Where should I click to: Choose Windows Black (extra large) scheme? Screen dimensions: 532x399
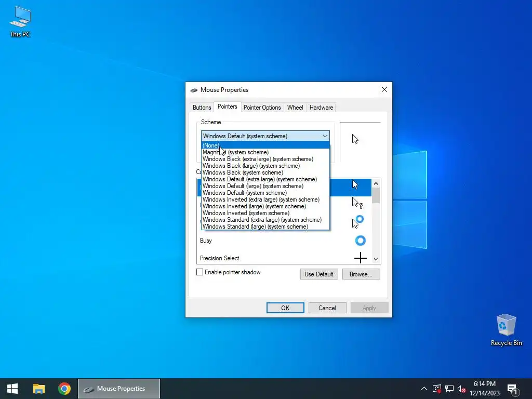[x=265, y=159]
